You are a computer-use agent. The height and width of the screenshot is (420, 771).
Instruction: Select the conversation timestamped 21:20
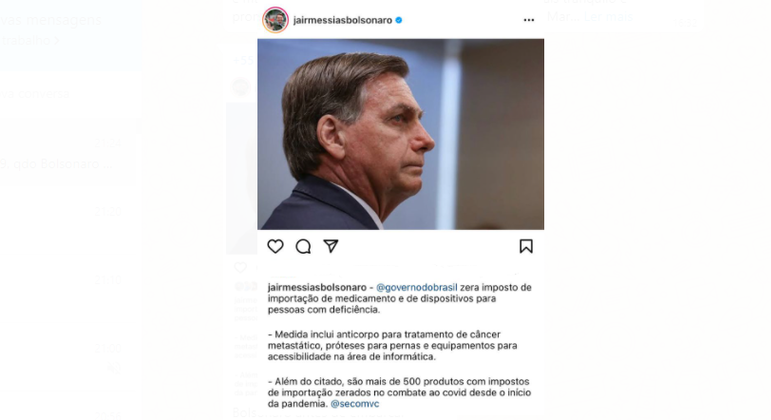point(67,211)
